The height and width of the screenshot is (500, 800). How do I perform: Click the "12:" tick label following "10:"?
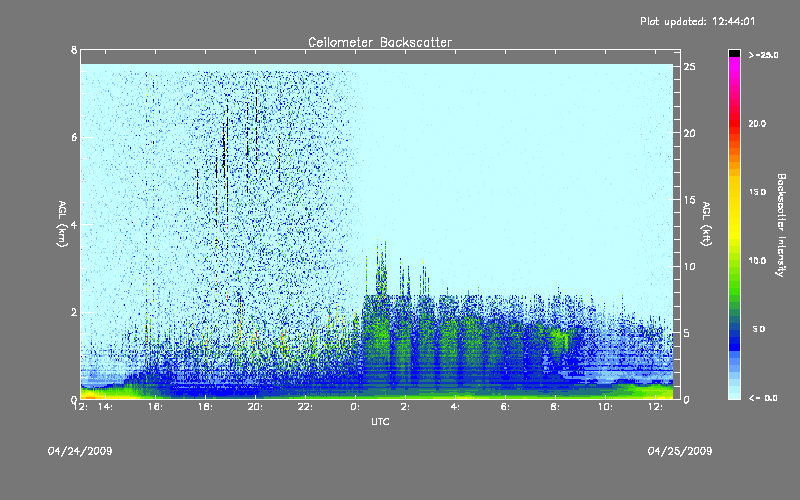656,407
